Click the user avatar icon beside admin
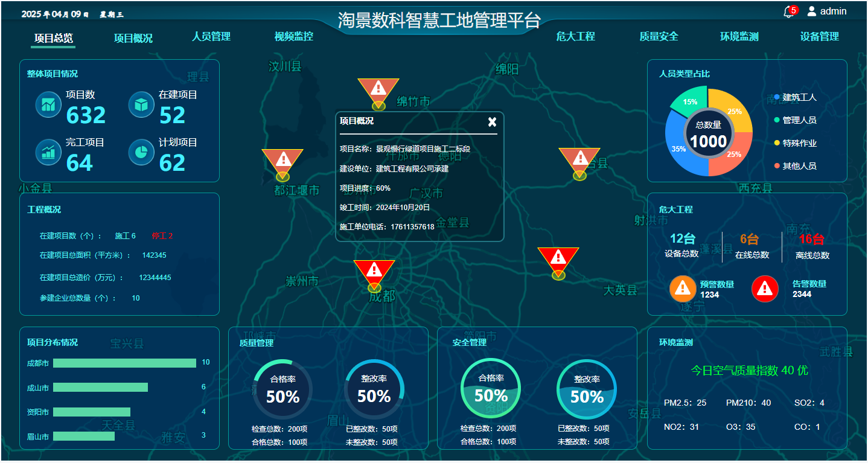The width and height of the screenshot is (868, 463). 812,11
